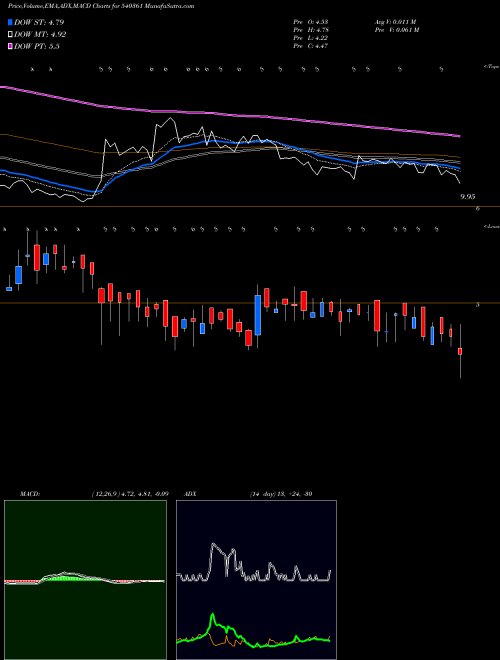Open the MACD histogram chart panel

85,580
